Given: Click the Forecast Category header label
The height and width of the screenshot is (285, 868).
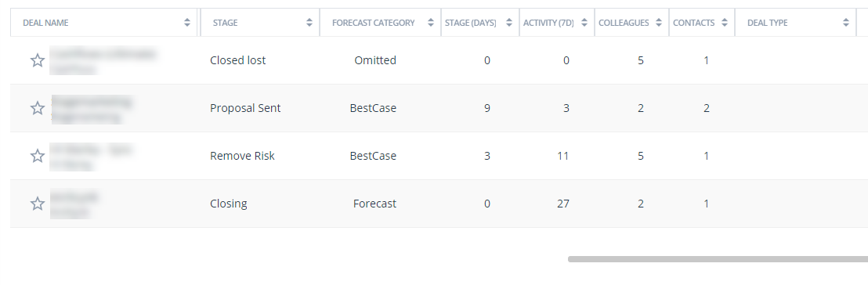Looking at the screenshot, I should pos(373,23).
